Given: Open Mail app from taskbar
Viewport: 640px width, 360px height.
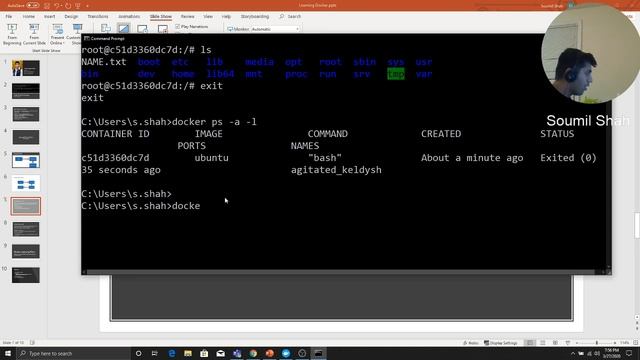Looking at the screenshot, I should [x=220, y=353].
